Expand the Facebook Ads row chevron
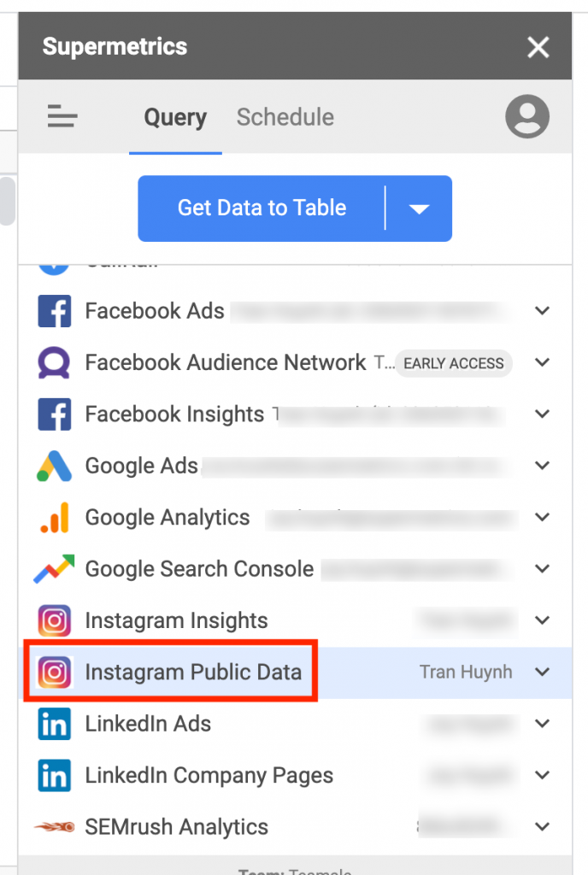588x875 pixels. pyautogui.click(x=542, y=311)
